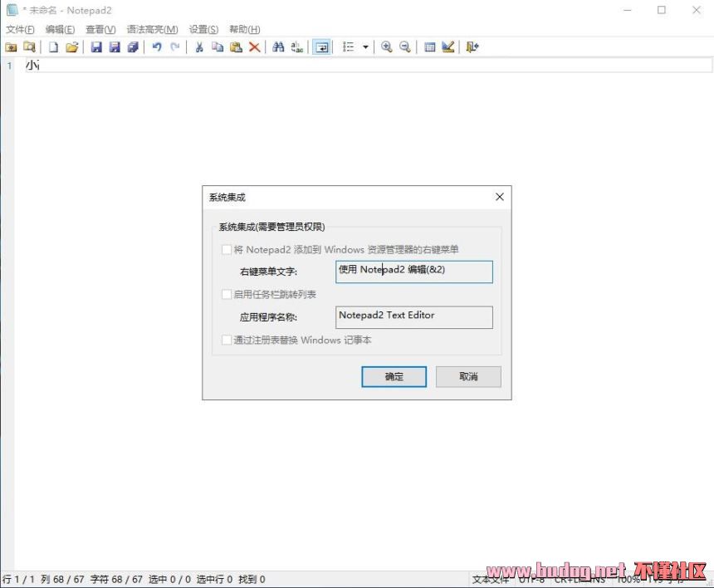
Task: Create a new blank document
Action: click(x=53, y=47)
